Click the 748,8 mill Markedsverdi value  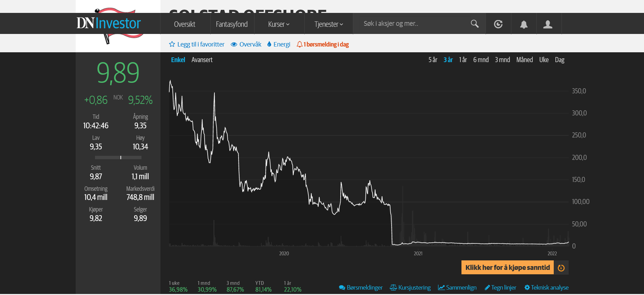click(x=140, y=197)
